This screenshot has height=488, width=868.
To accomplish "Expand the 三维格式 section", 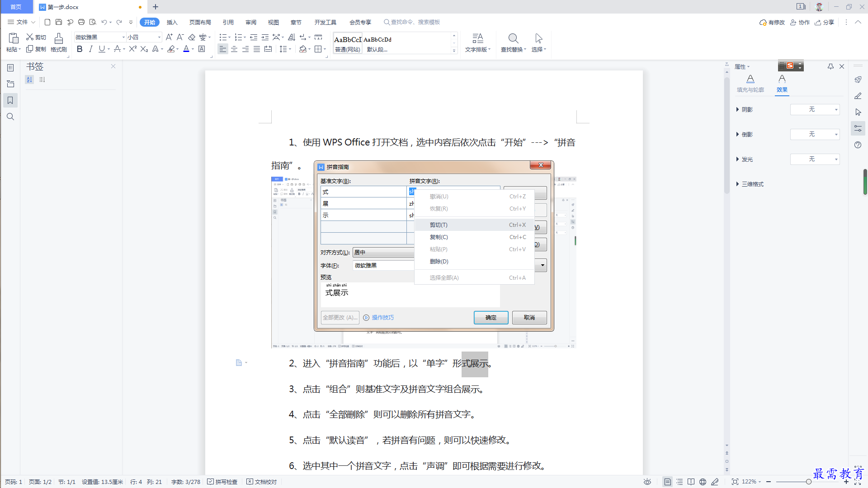I will [750, 184].
